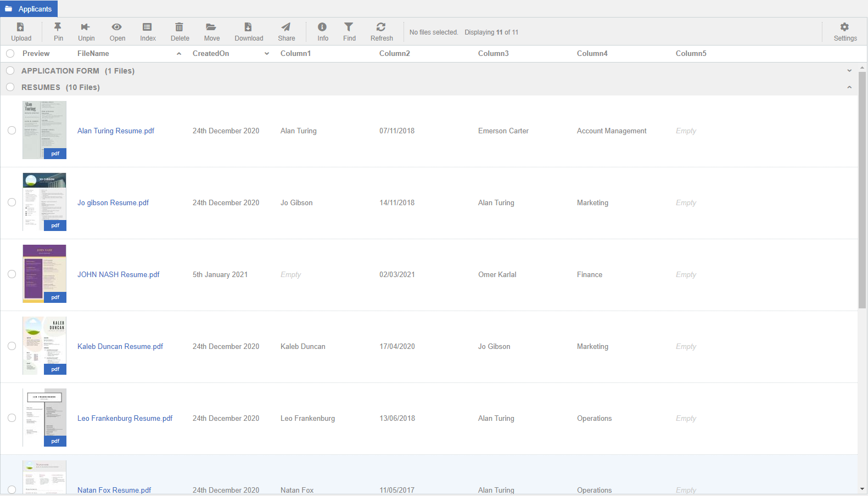868x496 pixels.
Task: Open Natan Fox Resume.pdf link
Action: [x=114, y=490]
